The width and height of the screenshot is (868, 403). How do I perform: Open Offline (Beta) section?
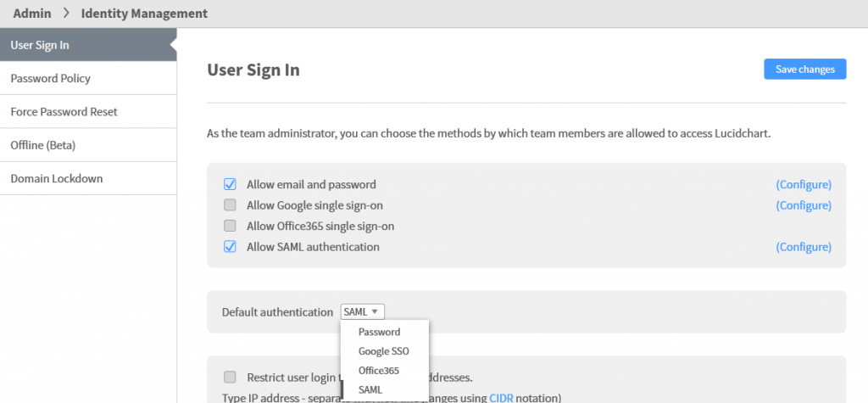(x=88, y=145)
